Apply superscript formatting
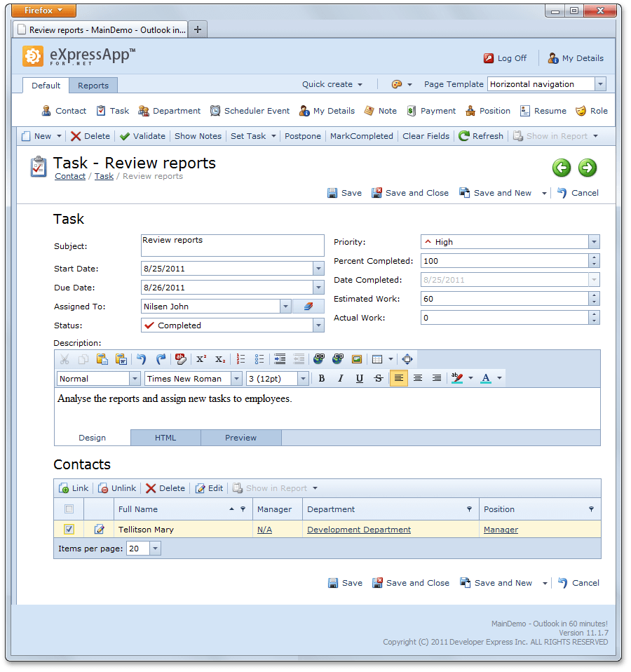This screenshot has height=672, width=631. (x=201, y=359)
